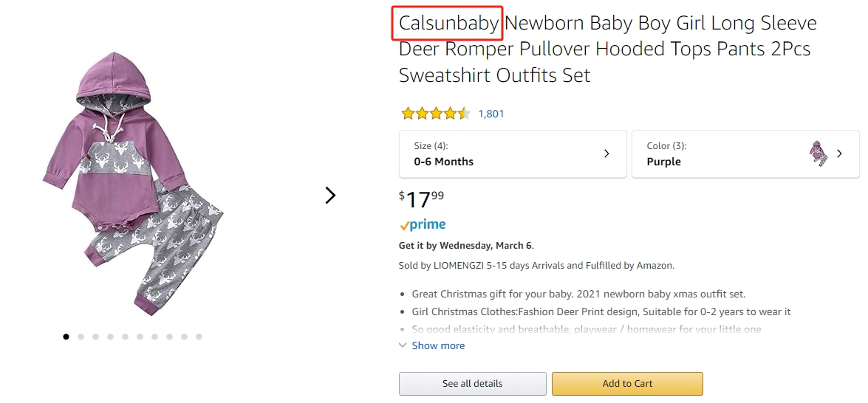Click the chevron in the Color selector
Image resolution: width=868 pixels, height=403 pixels.
point(840,154)
